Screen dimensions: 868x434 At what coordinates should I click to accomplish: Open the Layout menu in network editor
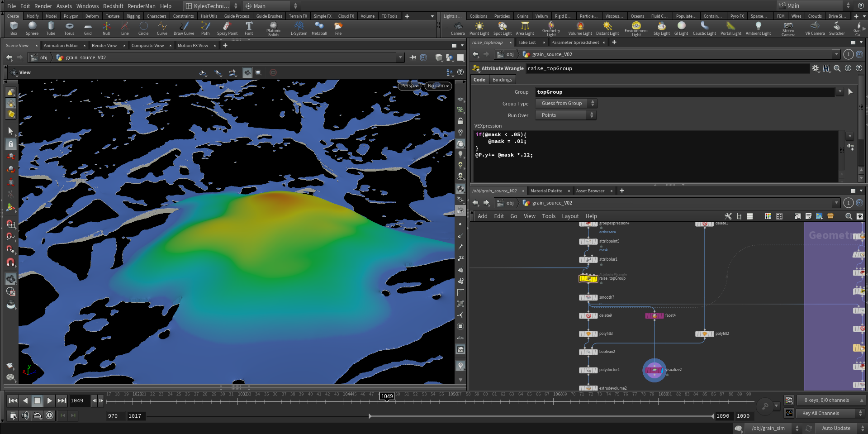point(570,216)
